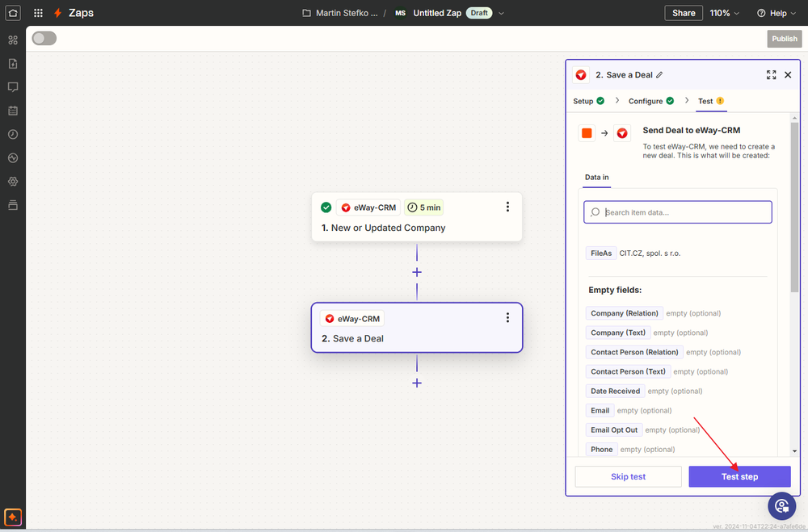Click the CIT.CZ, spol. s r.o. value
Viewport: 808px width, 532px height.
[x=650, y=253]
